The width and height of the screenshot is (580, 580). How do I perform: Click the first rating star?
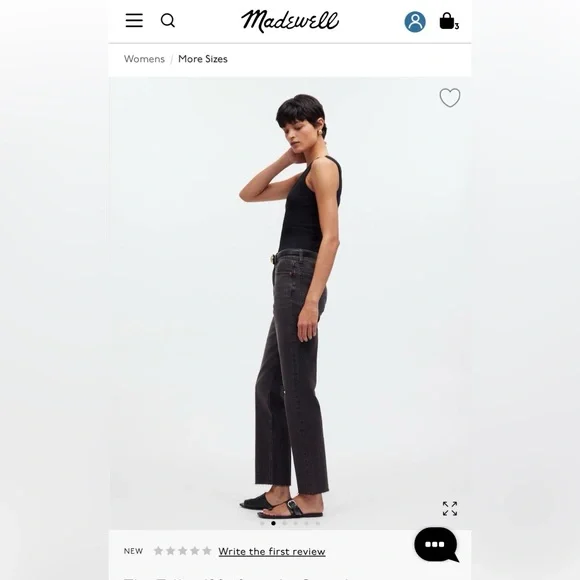point(158,551)
